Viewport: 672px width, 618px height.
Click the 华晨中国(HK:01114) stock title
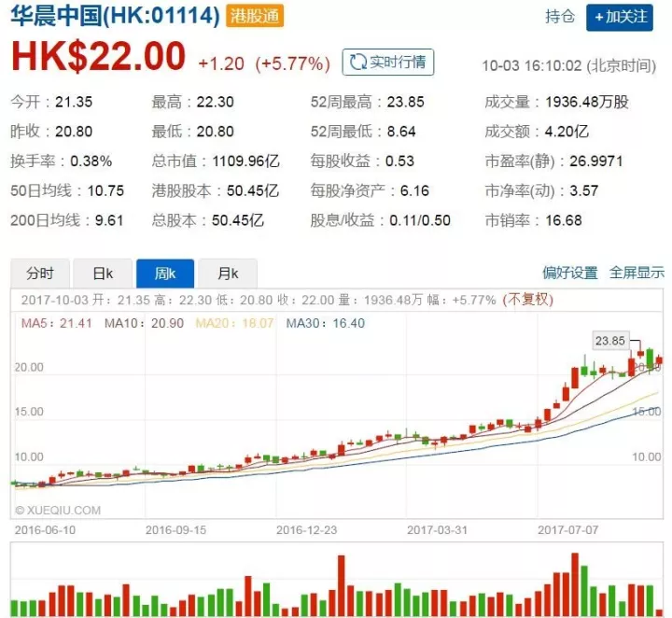[x=116, y=16]
